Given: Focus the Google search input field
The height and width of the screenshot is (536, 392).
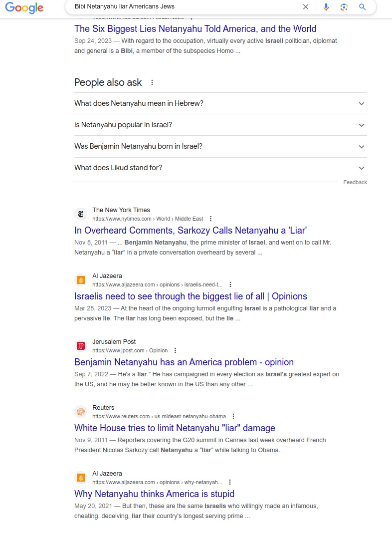Looking at the screenshot, I should pos(185,7).
